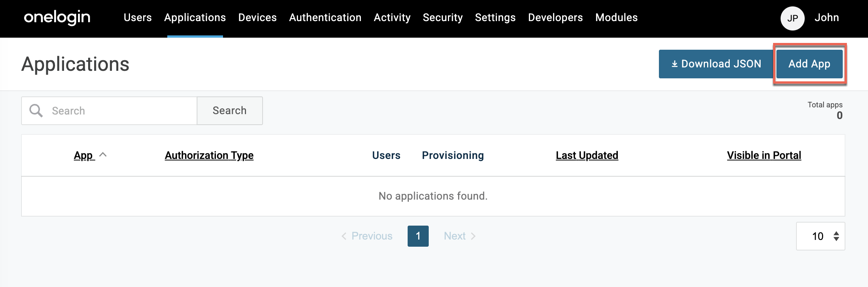Sort by Authorization Type column
The image size is (868, 287).
(x=209, y=155)
